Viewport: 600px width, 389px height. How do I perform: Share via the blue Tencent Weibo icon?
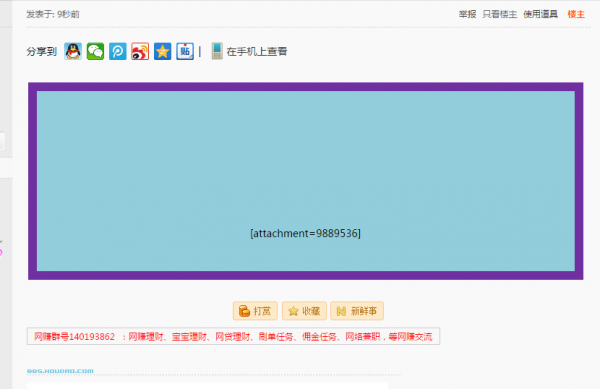(118, 51)
